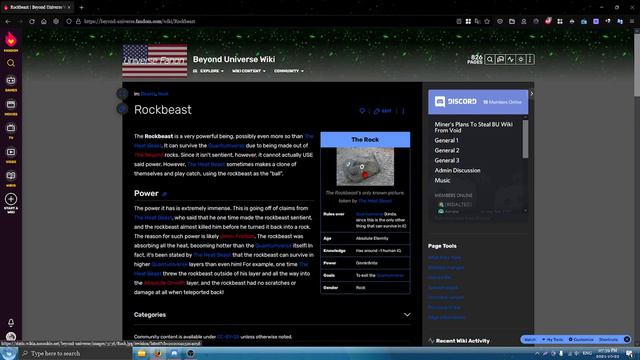Open Discord from the Windows taskbar

tap(174, 353)
